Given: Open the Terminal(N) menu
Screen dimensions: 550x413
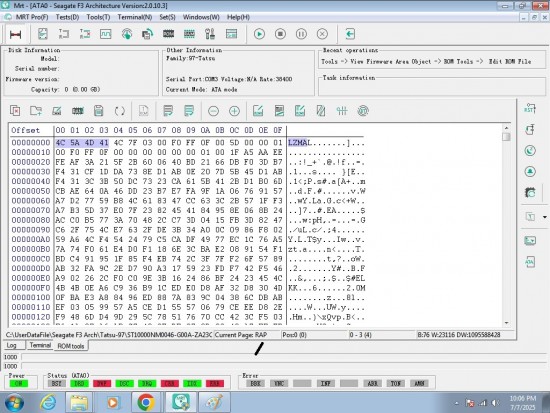Looking at the screenshot, I should (x=135, y=17).
